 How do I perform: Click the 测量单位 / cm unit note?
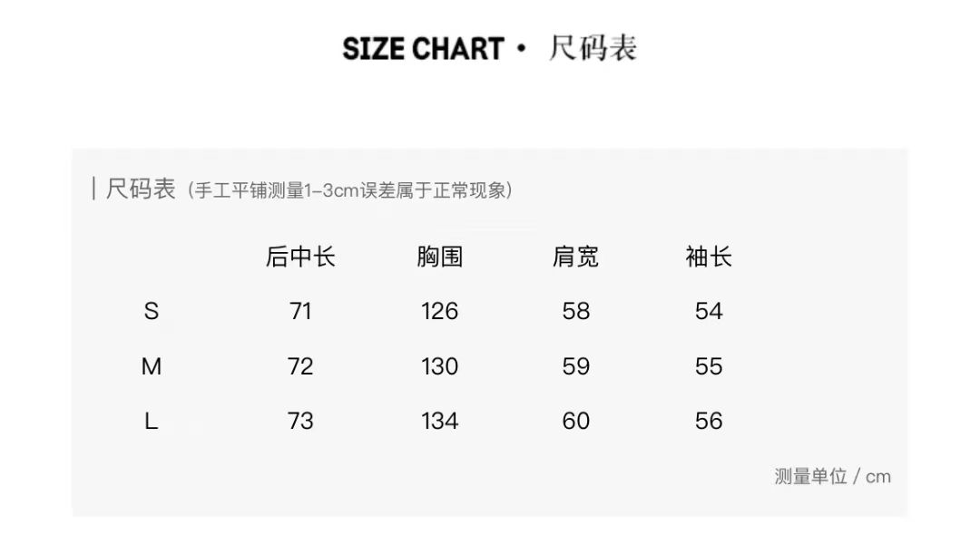(x=832, y=477)
